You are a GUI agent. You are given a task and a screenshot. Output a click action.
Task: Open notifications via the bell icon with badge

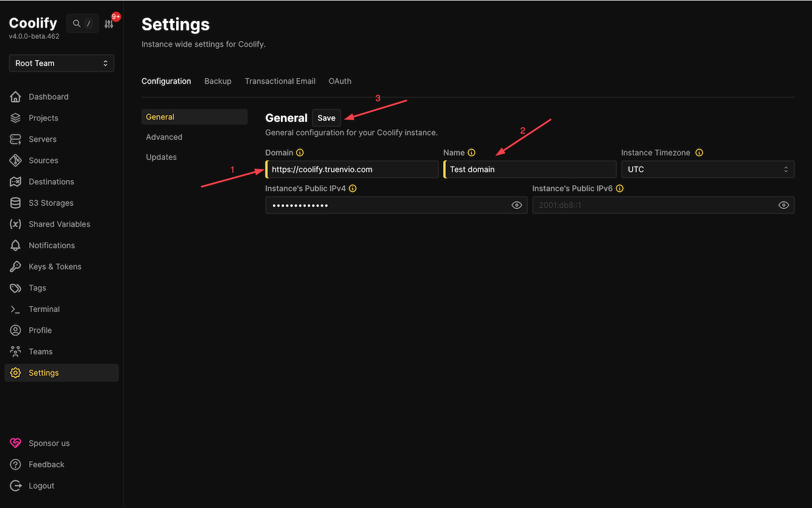[x=109, y=23]
